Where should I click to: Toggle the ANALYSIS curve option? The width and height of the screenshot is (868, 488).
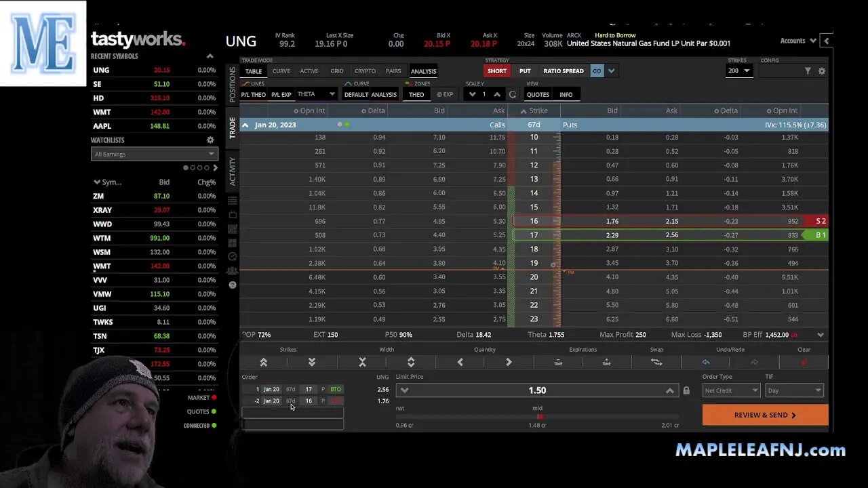tap(384, 94)
